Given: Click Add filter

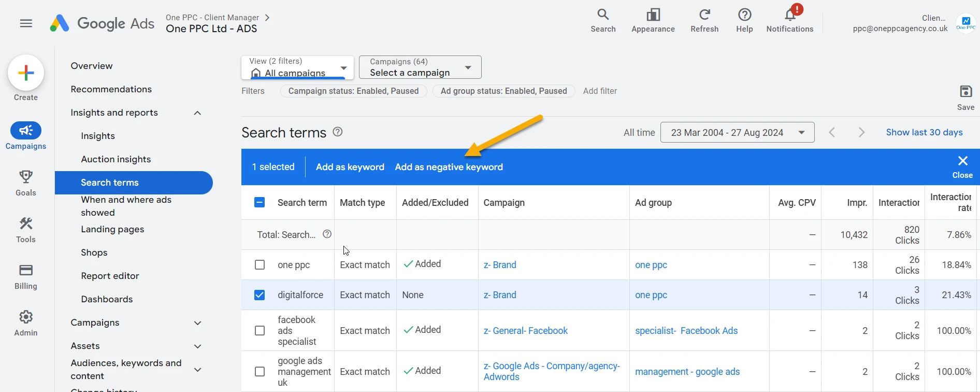Looking at the screenshot, I should coord(600,91).
